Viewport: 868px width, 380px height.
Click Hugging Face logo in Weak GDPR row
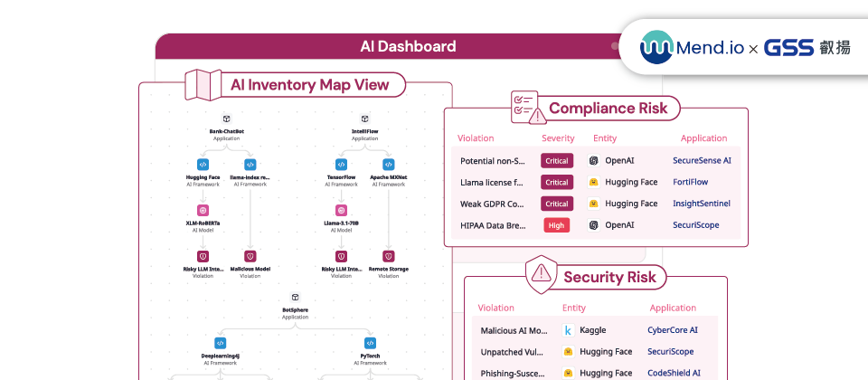click(594, 204)
